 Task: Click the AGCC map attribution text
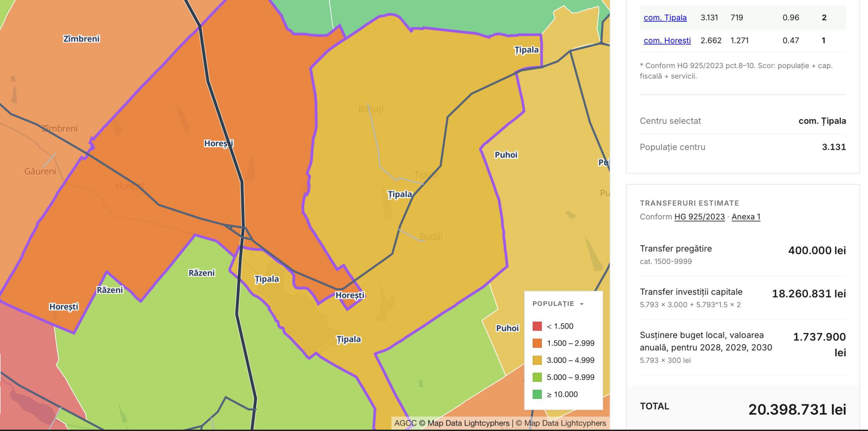click(x=405, y=423)
